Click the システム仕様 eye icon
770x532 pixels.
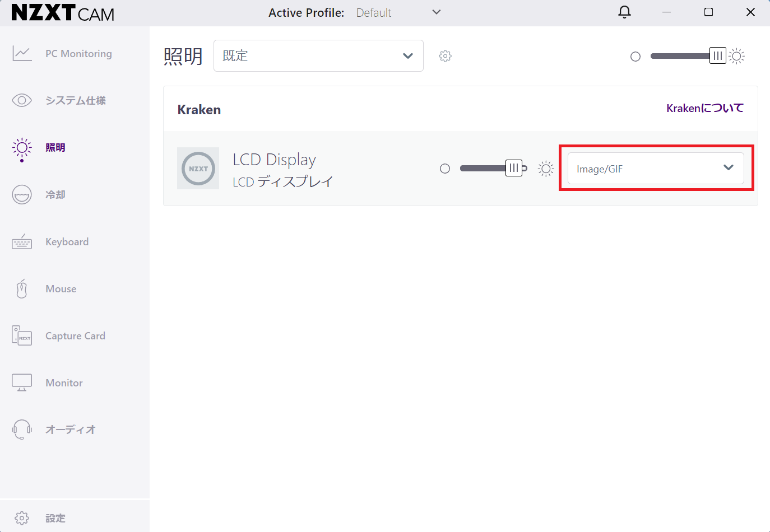point(22,100)
